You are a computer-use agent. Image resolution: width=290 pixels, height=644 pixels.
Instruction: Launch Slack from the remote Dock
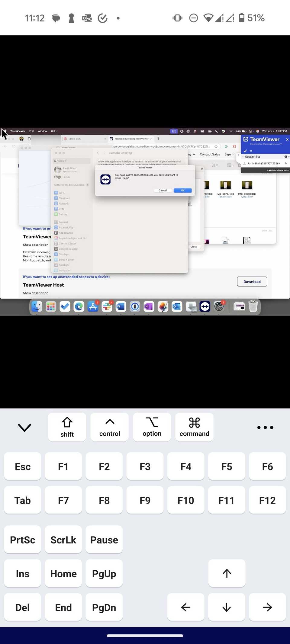[107, 307]
